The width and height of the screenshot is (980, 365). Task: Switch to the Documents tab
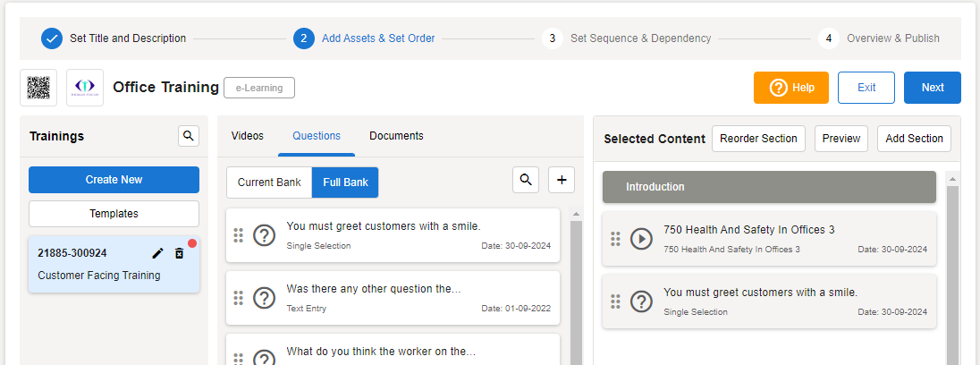coord(396,136)
